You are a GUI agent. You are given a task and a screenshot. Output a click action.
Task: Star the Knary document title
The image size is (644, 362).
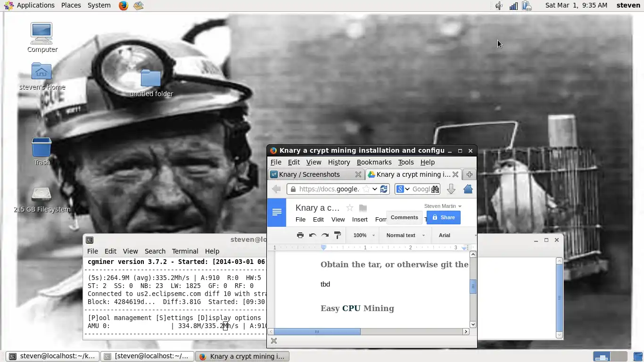349,208
